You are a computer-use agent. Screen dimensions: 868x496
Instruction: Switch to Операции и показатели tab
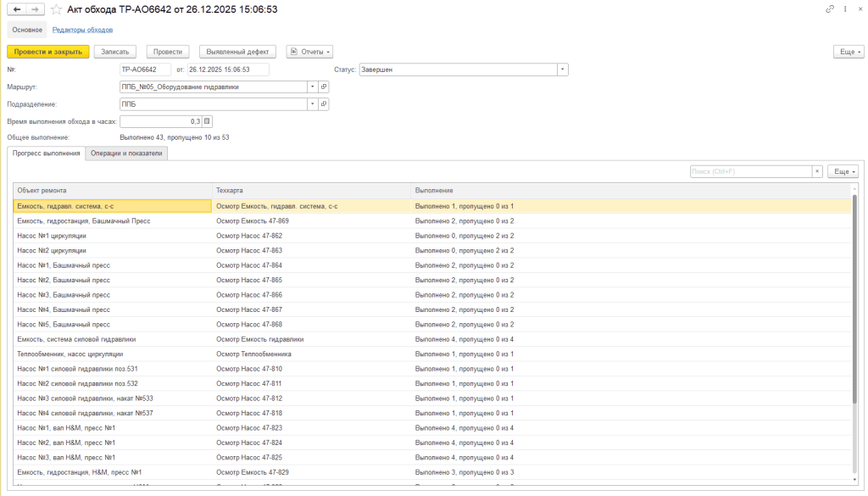[x=126, y=153]
